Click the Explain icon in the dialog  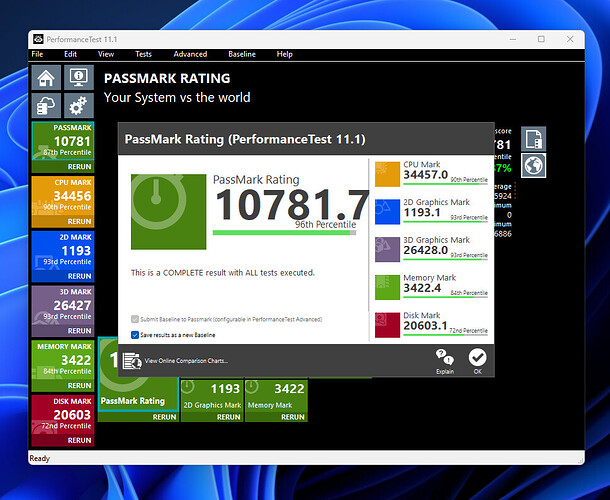(x=445, y=357)
